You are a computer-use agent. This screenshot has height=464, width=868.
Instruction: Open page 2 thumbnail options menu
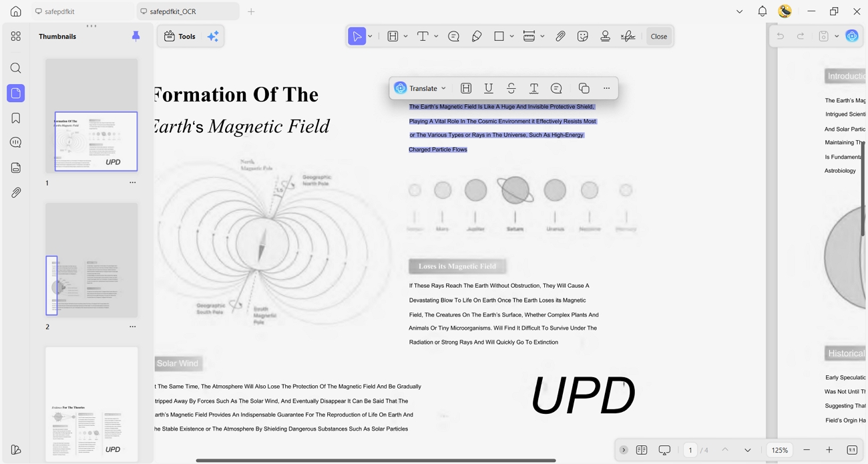pos(132,327)
